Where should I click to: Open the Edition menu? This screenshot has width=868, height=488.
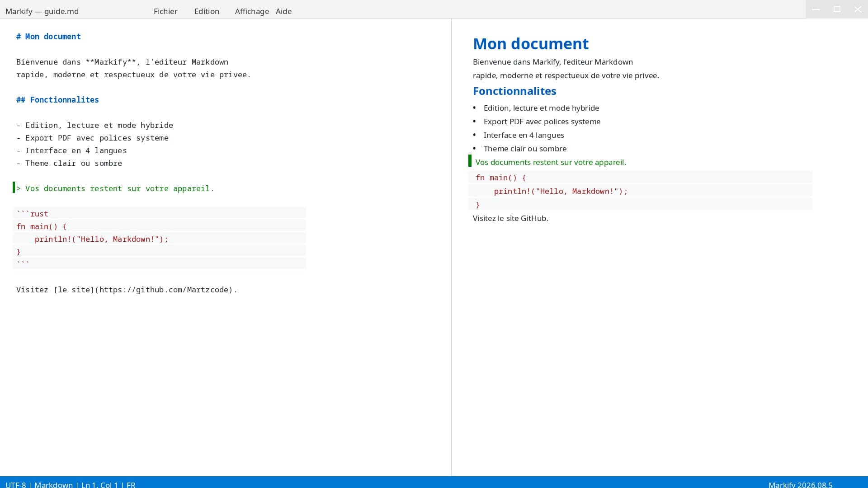coord(207,11)
